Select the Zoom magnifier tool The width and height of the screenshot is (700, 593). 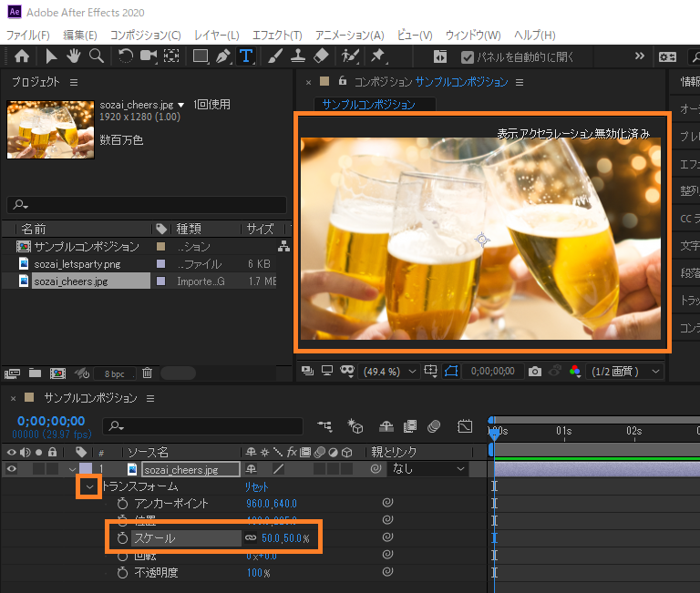click(96, 56)
